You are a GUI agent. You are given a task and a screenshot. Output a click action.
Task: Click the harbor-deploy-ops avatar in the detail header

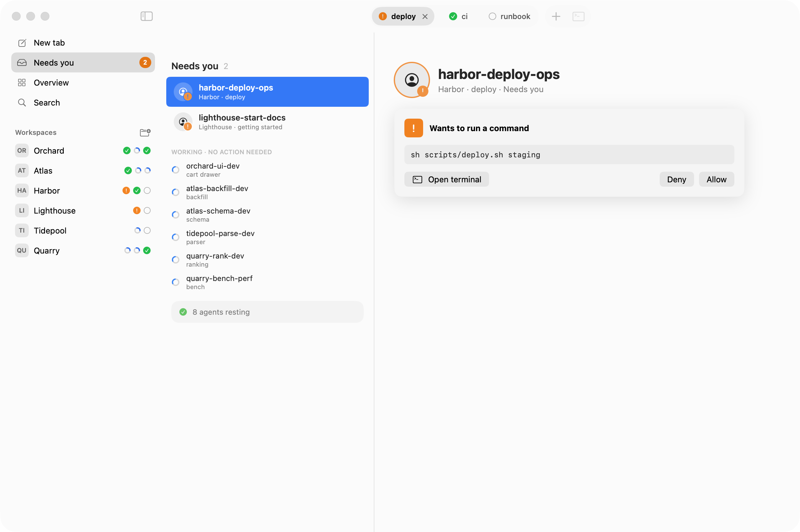(412, 80)
